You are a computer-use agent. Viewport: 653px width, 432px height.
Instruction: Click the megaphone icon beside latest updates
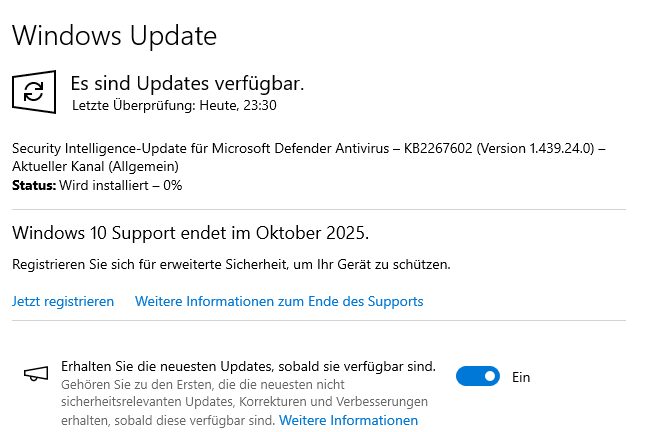click(36, 374)
